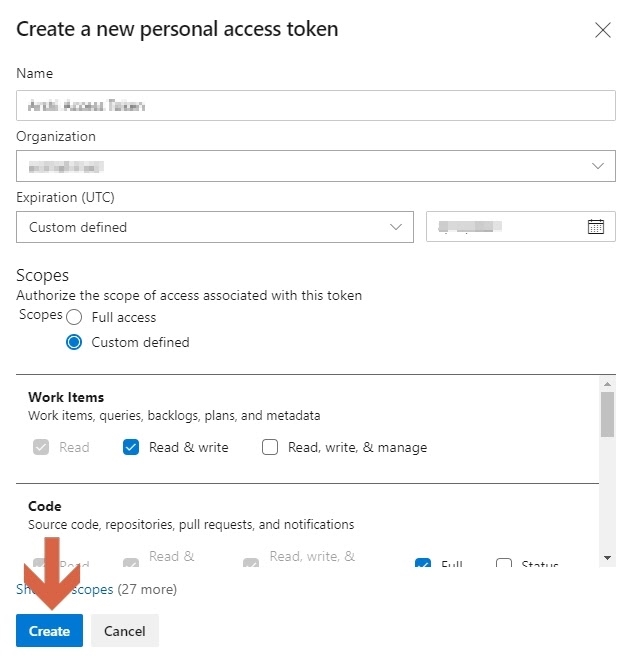Click the Cancel button
Image resolution: width=631 pixels, height=659 pixels.
point(125,631)
